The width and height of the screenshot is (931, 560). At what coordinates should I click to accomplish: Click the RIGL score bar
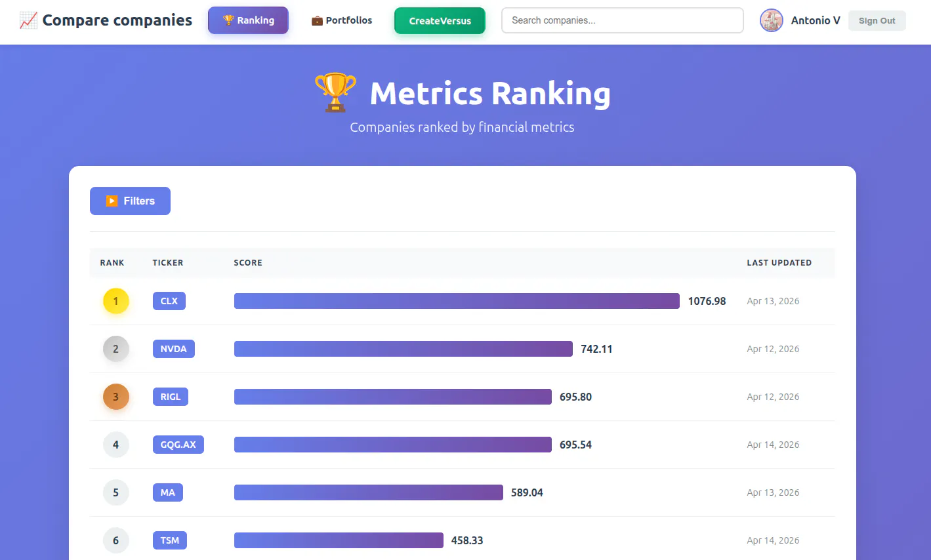pos(393,397)
